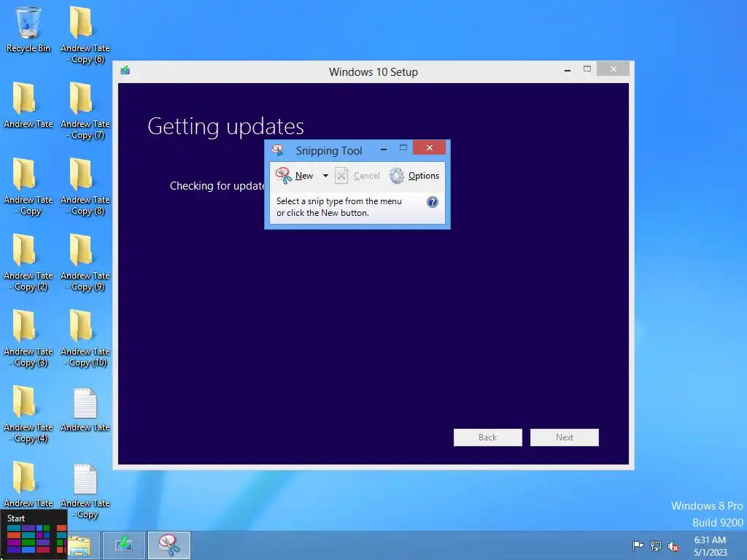Select the Andrew Tate folder below Recycle Bin

28,105
